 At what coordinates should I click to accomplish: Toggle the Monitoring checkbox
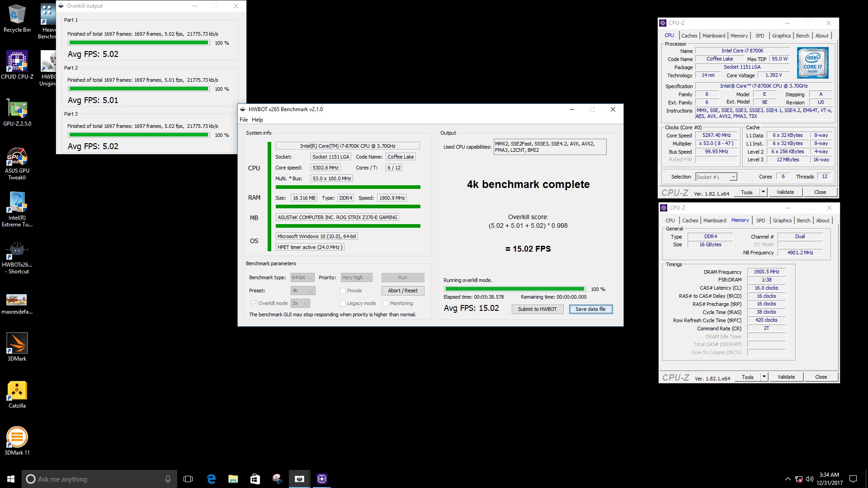[x=386, y=303]
